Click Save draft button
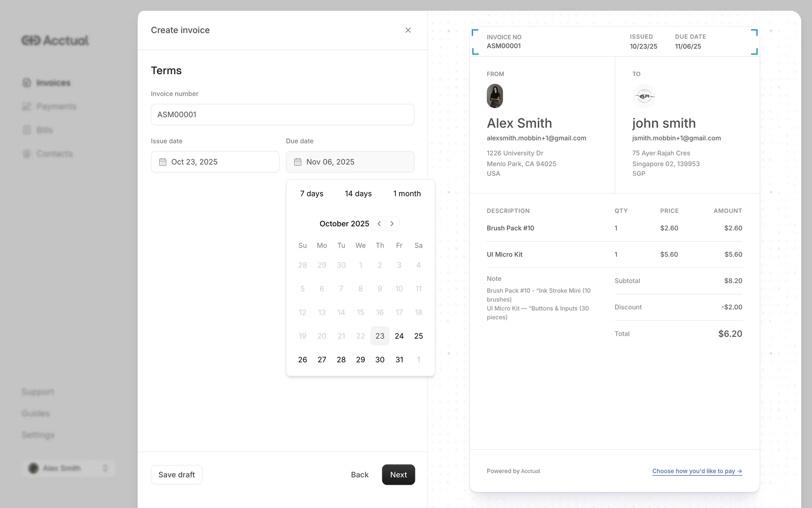 point(176,475)
